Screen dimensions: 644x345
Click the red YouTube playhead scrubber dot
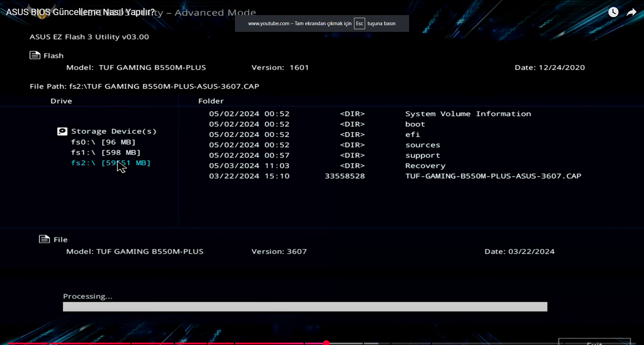326,343
